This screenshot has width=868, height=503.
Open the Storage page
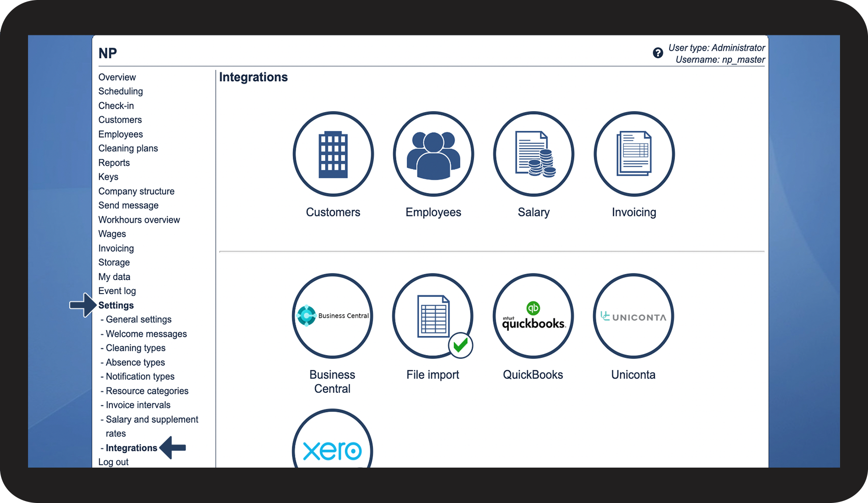coord(114,263)
